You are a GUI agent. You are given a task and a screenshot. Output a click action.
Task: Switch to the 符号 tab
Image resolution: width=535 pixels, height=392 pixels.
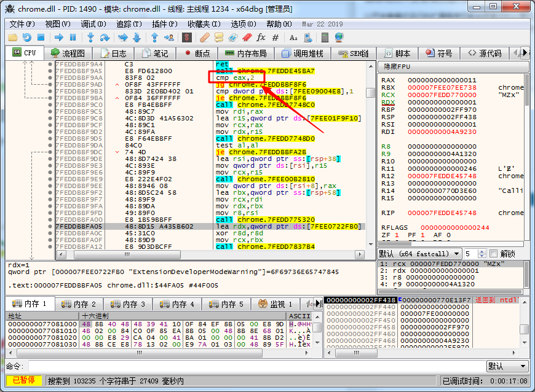(x=440, y=53)
